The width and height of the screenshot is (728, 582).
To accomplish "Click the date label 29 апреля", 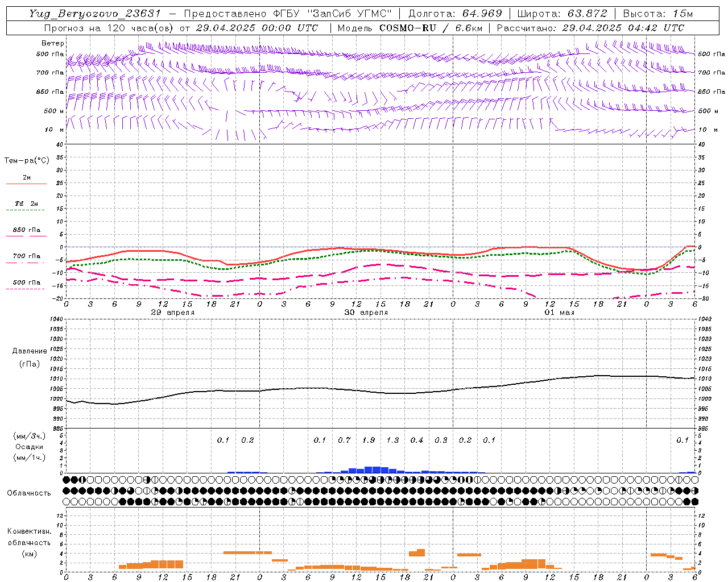I will click(173, 313).
